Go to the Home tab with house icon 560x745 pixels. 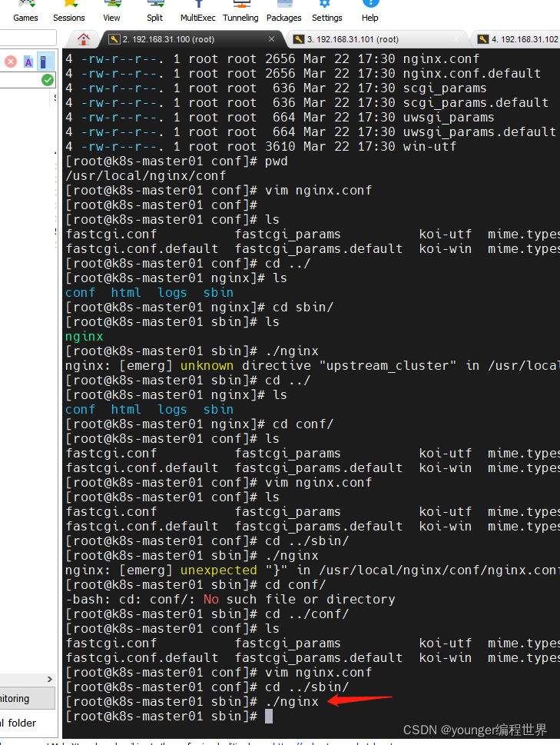pos(84,39)
